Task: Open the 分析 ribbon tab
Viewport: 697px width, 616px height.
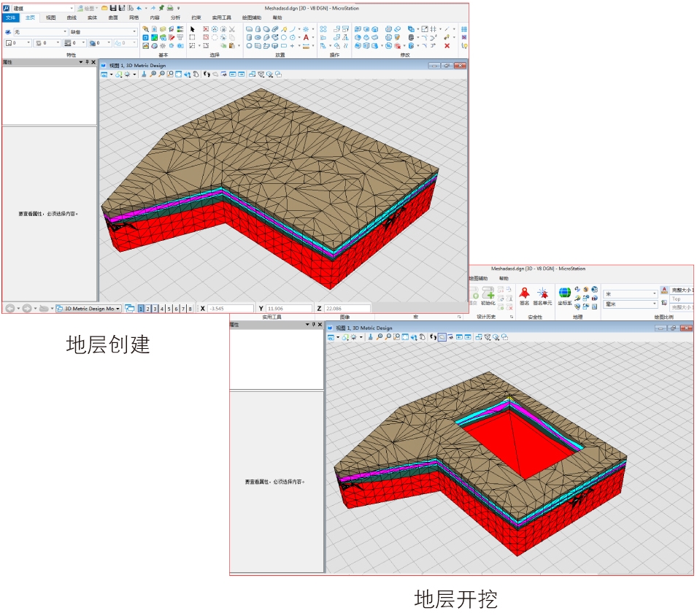Action: click(x=175, y=17)
